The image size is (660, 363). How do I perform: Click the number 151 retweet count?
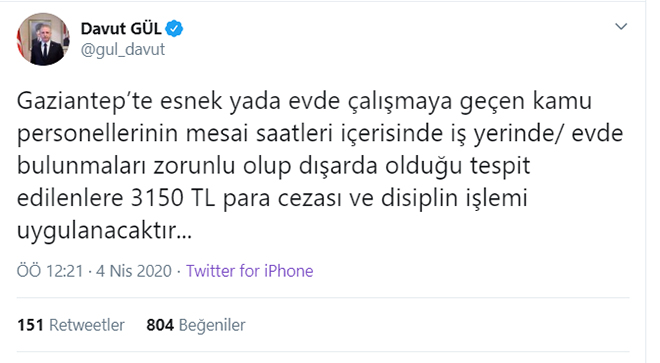coord(30,325)
